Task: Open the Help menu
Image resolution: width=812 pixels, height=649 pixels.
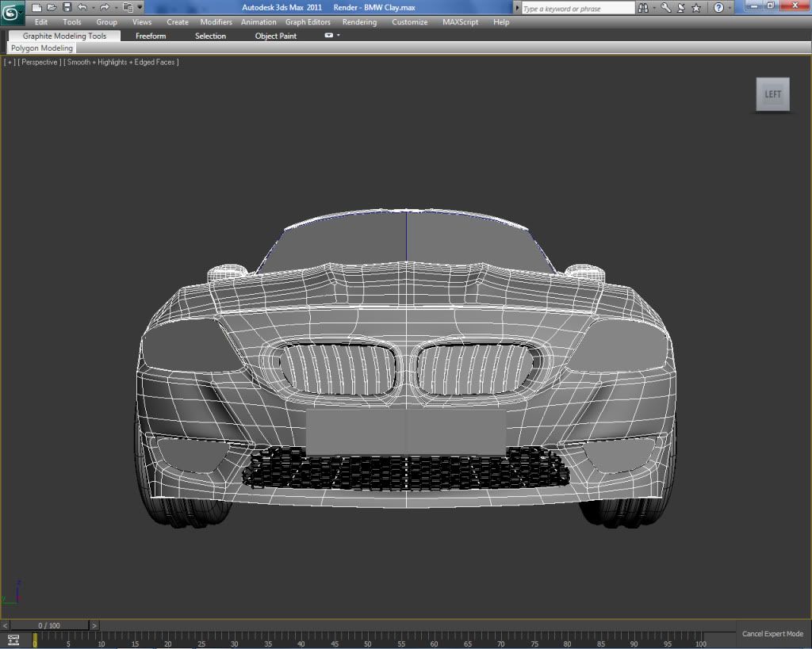Action: tap(501, 21)
